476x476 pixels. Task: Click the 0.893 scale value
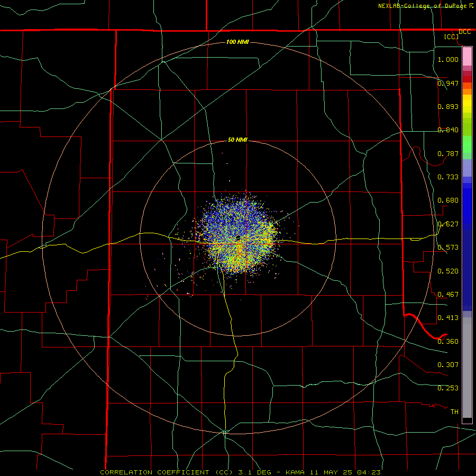[x=448, y=106]
